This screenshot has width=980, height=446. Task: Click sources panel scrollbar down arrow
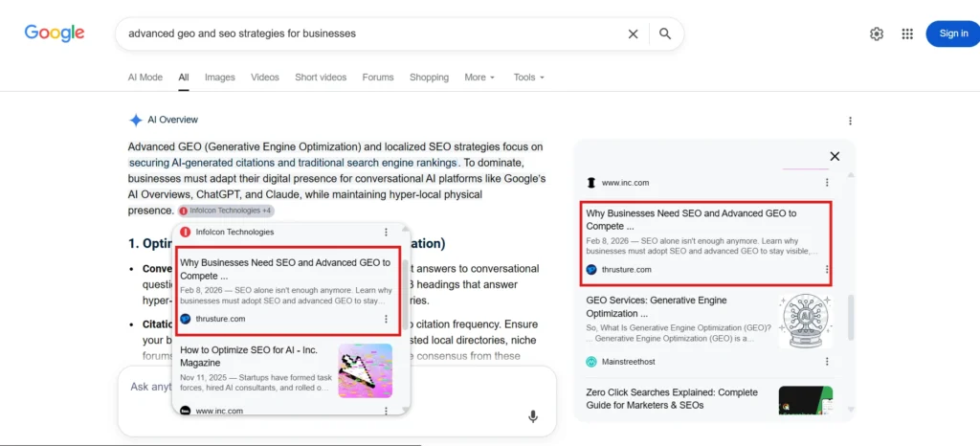coord(850,410)
